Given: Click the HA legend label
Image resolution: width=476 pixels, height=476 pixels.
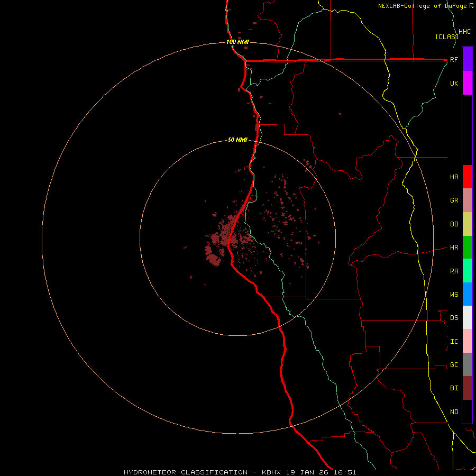Looking at the screenshot, I should coord(454,177).
